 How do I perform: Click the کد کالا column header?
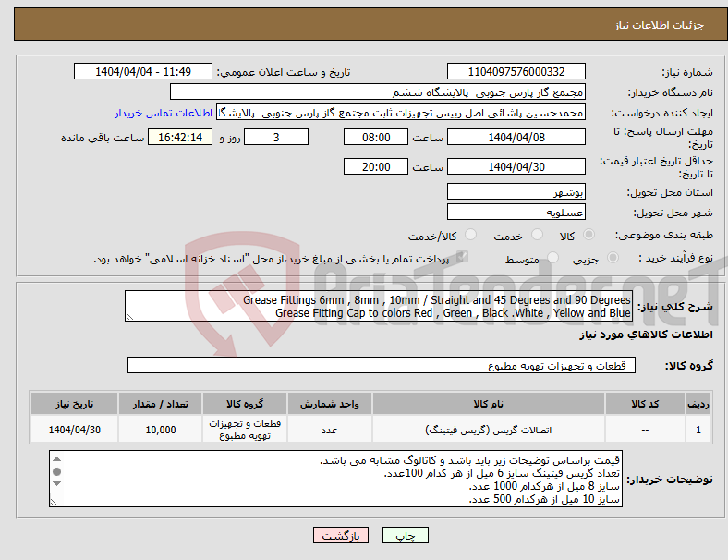click(645, 404)
